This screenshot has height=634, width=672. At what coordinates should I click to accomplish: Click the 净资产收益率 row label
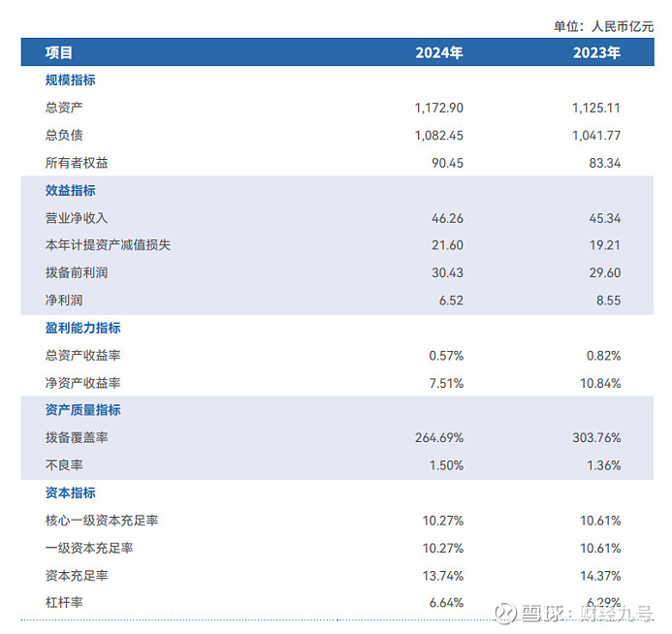[82, 383]
